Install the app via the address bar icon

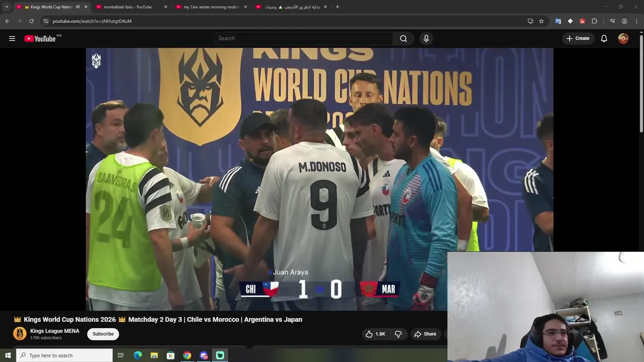click(530, 21)
